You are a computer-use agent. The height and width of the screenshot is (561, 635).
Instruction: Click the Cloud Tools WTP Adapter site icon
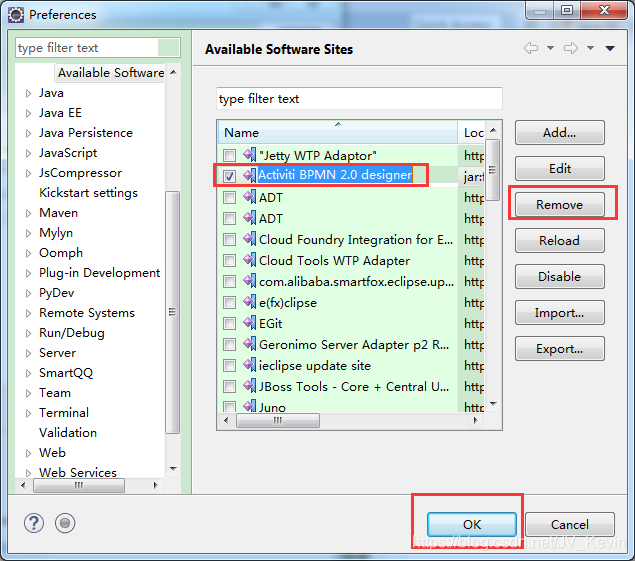click(249, 260)
